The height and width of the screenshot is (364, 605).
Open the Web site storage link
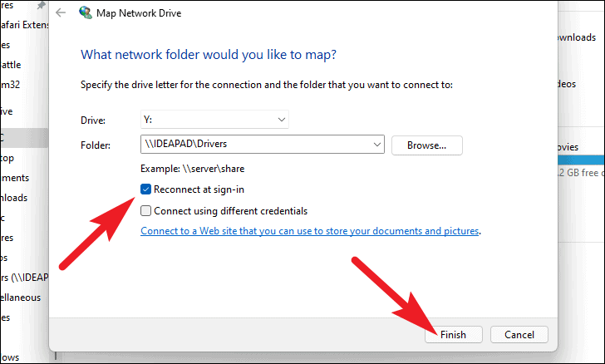click(309, 231)
